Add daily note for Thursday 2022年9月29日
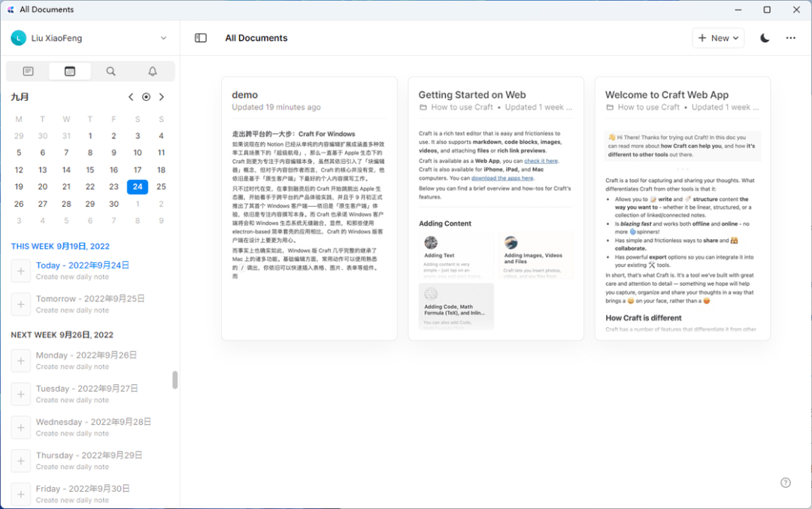812x509 pixels. [21, 461]
